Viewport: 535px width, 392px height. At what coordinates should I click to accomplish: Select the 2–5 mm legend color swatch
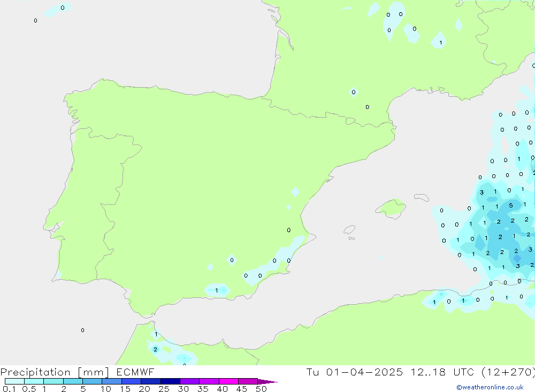(73, 381)
